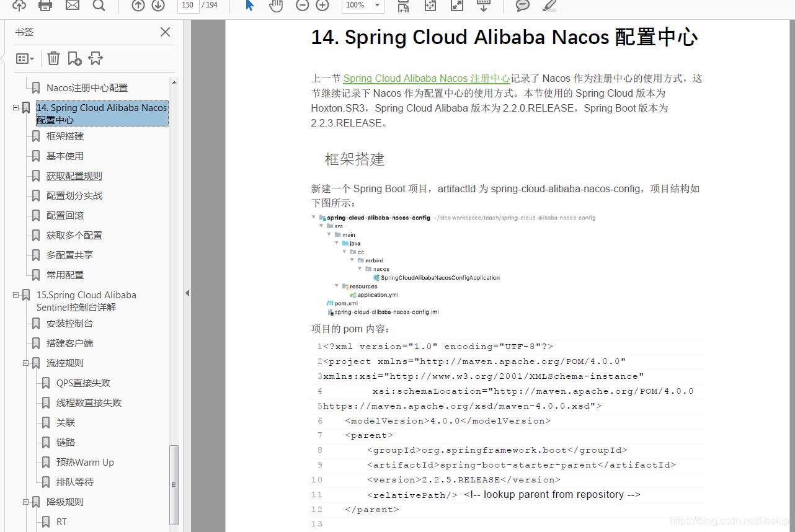The width and height of the screenshot is (795, 532).
Task: Jump to 框架搭建 bookmark
Action: (65, 136)
